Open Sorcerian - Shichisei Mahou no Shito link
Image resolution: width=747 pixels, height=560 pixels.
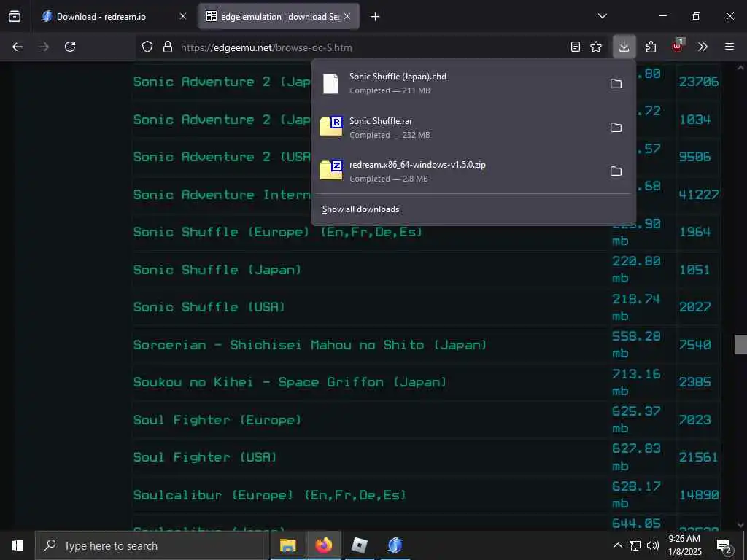click(x=310, y=345)
